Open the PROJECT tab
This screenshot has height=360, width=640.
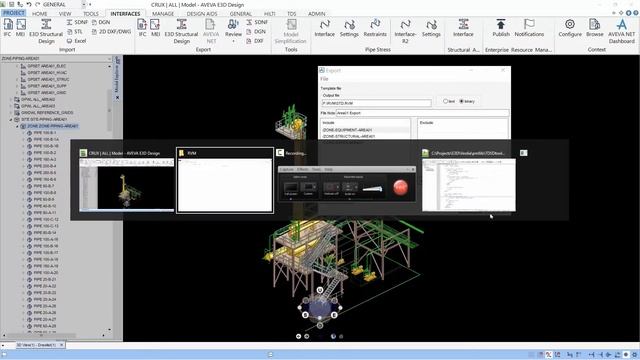pos(13,13)
